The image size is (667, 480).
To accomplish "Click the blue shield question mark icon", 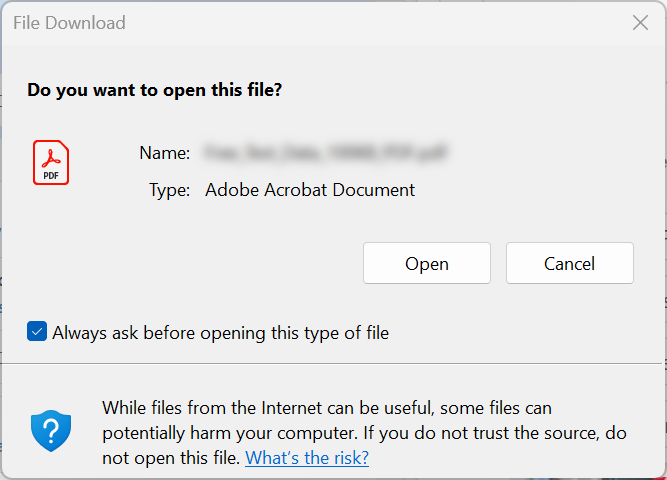I will [51, 431].
